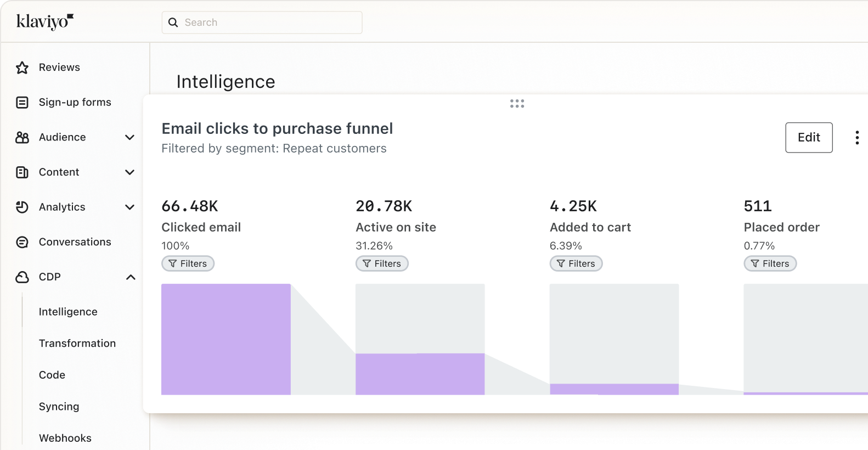868x450 pixels.
Task: Click the Audience people icon
Action: 22,137
